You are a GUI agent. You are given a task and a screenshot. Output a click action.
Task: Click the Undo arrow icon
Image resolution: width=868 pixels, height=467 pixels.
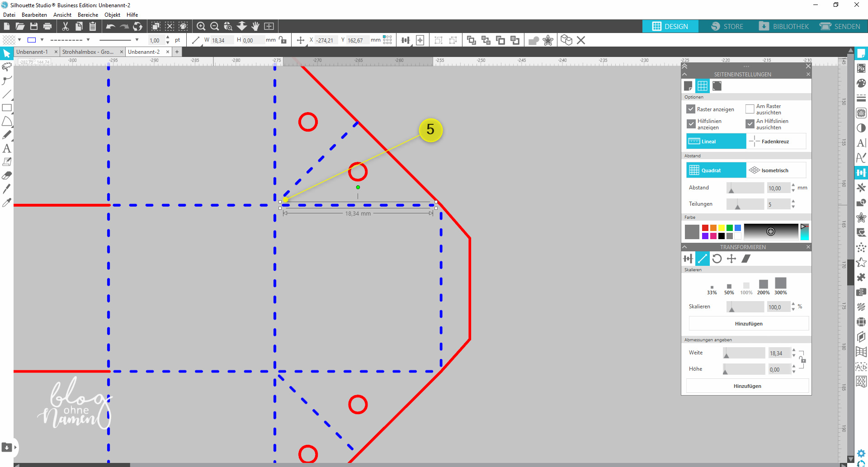110,27
